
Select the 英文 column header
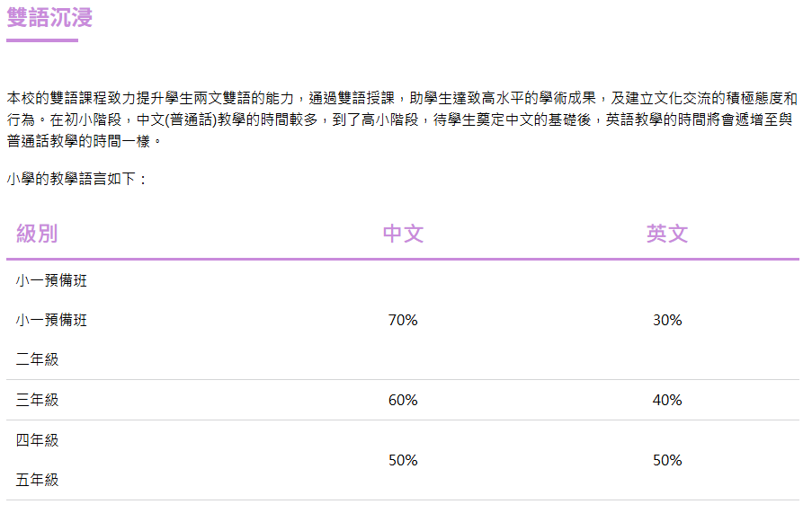click(x=667, y=234)
